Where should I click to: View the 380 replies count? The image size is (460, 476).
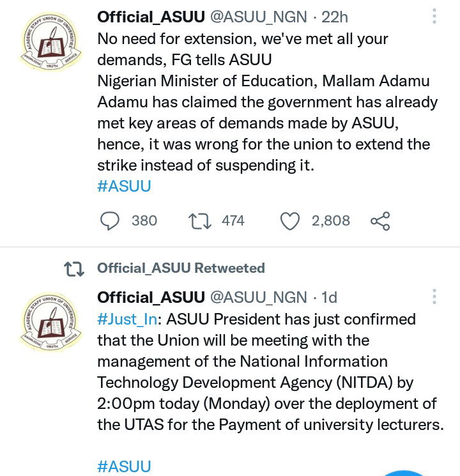click(x=144, y=220)
